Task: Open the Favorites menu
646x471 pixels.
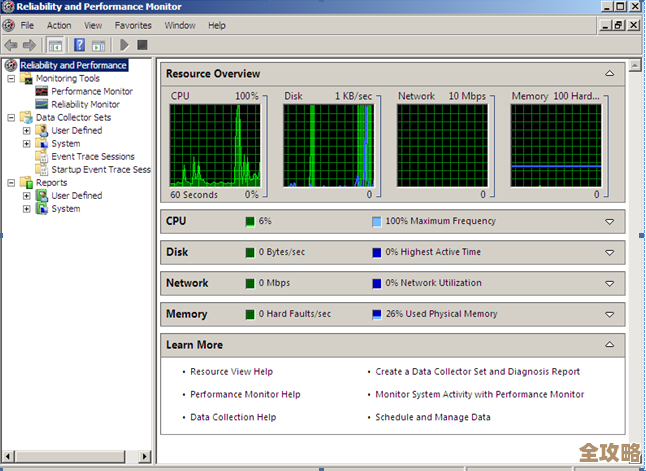Action: point(133,25)
